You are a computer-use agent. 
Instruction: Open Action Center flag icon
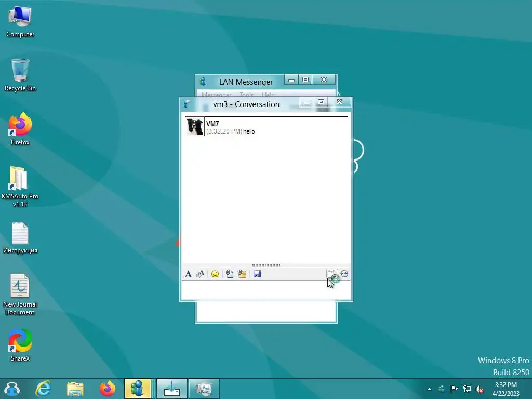(454, 389)
